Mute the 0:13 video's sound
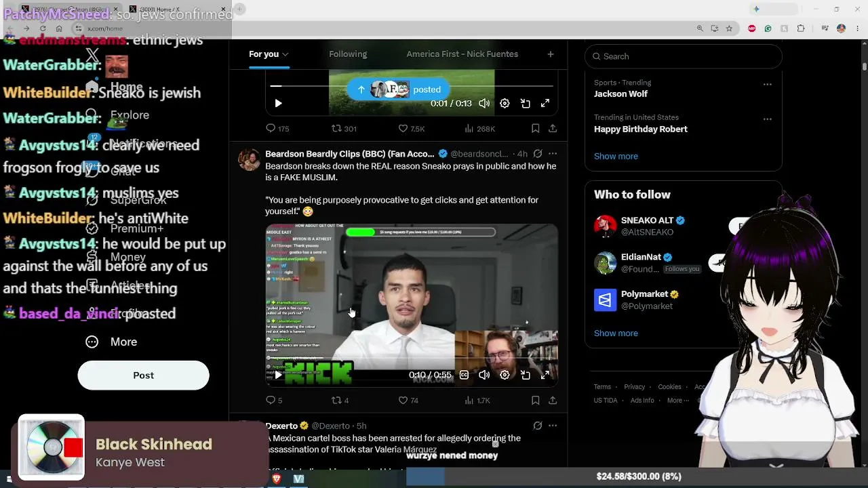 point(484,104)
